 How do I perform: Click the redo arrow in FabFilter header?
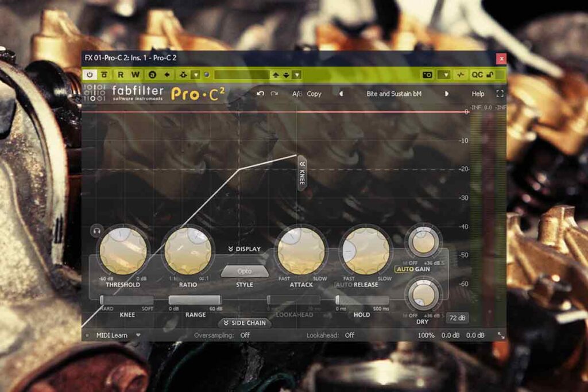click(274, 94)
